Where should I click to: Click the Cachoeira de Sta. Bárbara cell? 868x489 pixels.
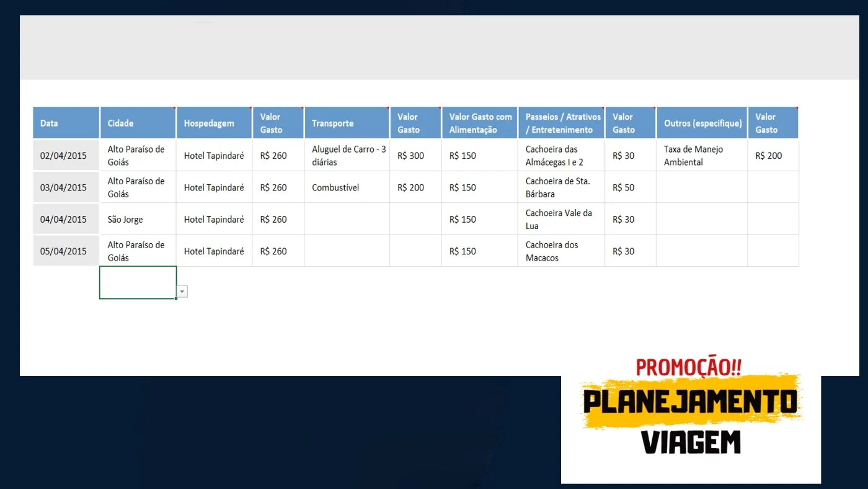coord(562,187)
